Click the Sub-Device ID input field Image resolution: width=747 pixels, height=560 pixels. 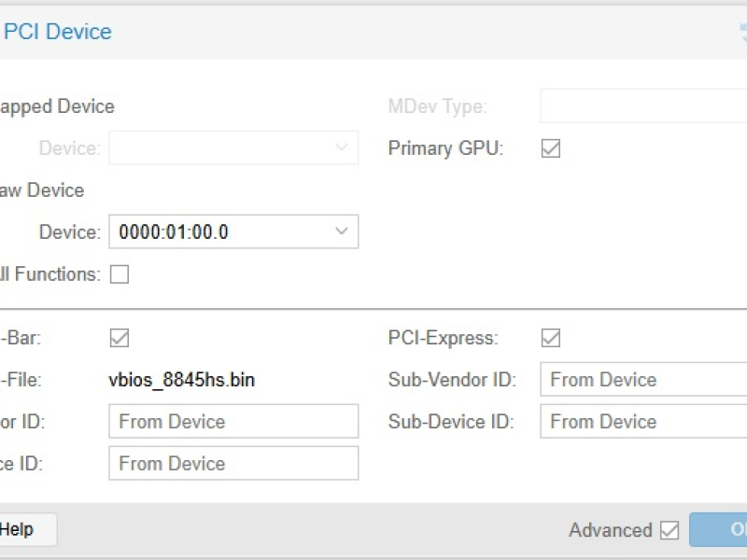(643, 422)
